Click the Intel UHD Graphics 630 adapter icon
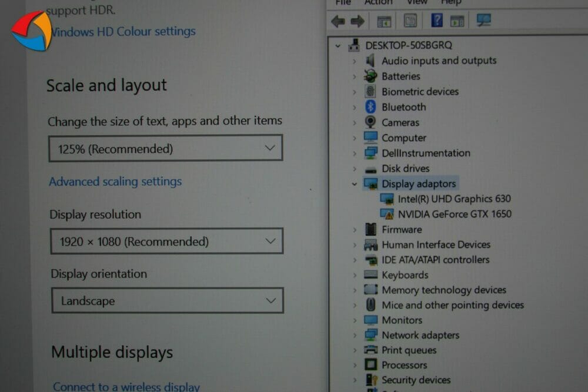Screen dimensions: 588x392 click(x=387, y=199)
